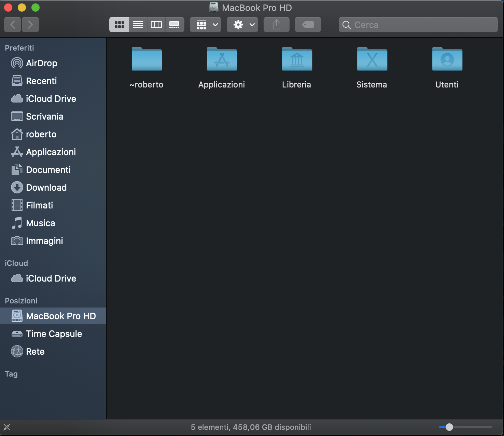Select Rete label in the sidebar
This screenshot has width=504, height=436.
coord(35,352)
